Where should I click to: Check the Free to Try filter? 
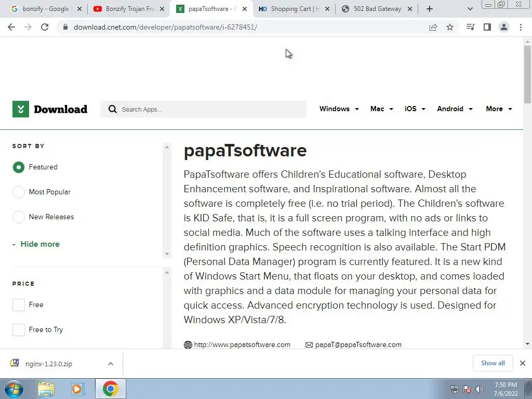coord(19,329)
